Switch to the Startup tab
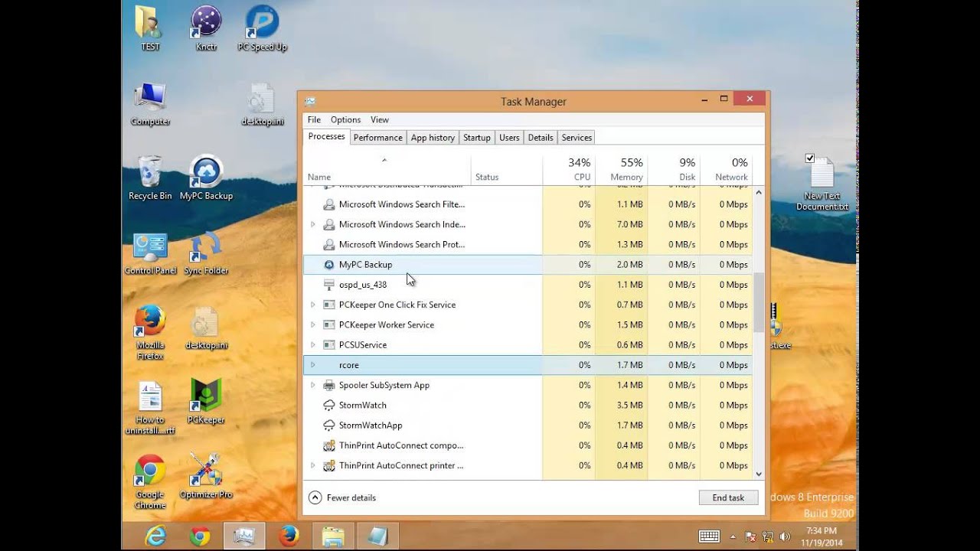Viewport: 980px width, 551px height. click(x=476, y=138)
